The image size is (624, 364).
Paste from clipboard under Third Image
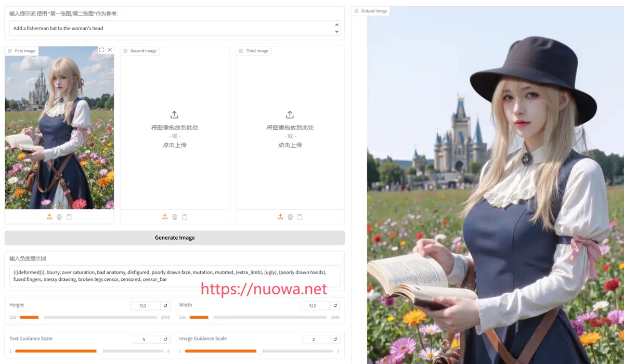coord(300,217)
